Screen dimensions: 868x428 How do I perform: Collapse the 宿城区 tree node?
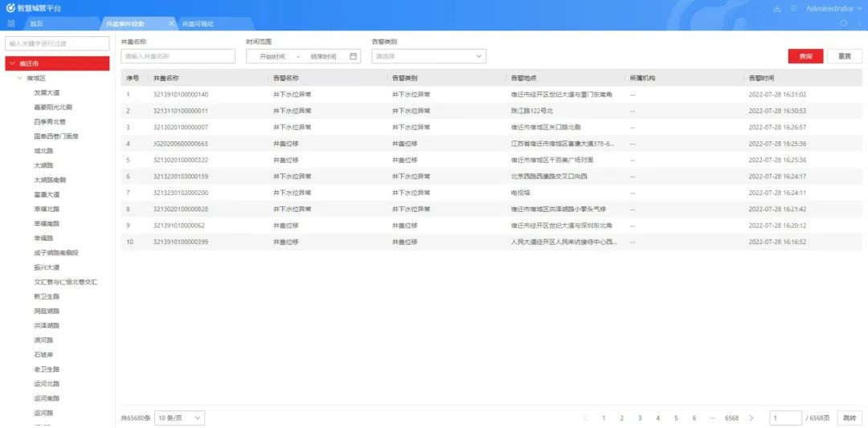coord(20,78)
